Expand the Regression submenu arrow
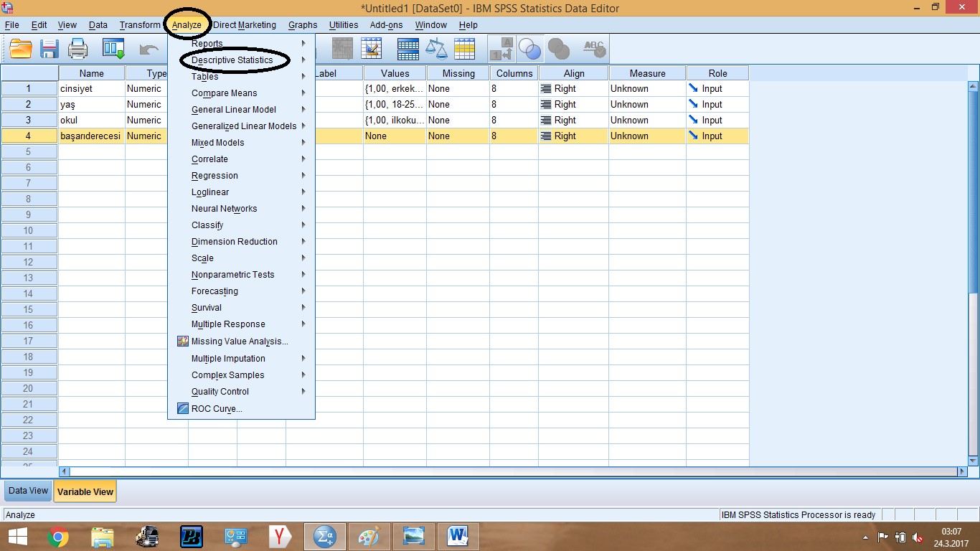The height and width of the screenshot is (551, 980). (x=303, y=176)
